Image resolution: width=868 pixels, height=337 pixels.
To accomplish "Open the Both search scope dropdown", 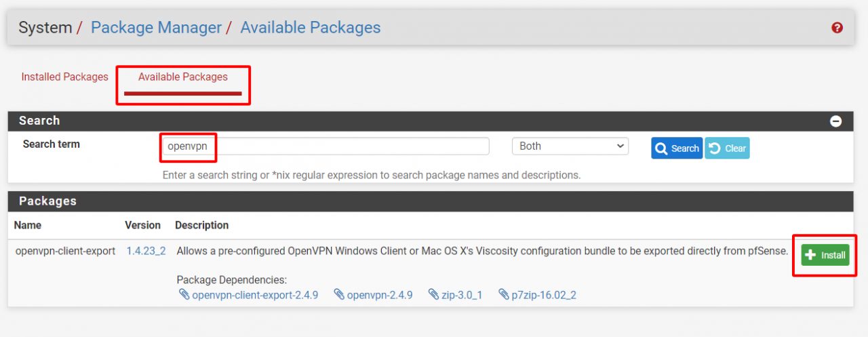I will [570, 146].
